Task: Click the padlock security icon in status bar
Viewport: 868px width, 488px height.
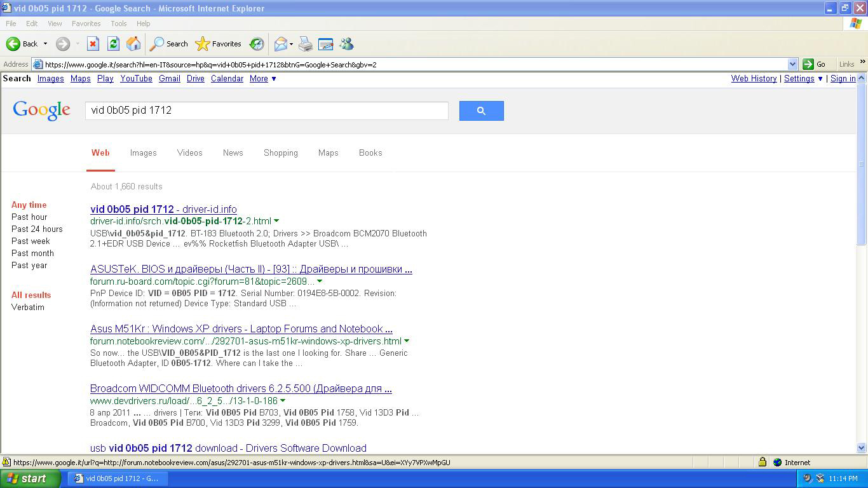Action: (762, 462)
